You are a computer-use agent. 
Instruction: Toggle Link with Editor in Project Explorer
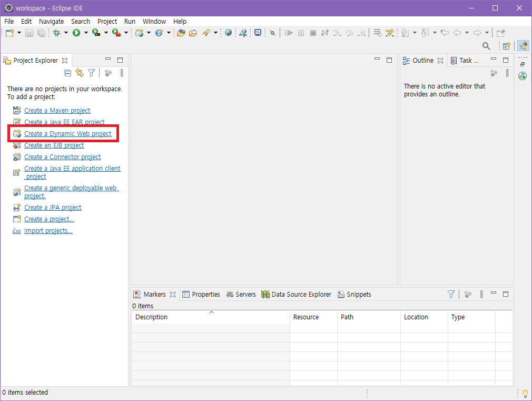tap(80, 73)
